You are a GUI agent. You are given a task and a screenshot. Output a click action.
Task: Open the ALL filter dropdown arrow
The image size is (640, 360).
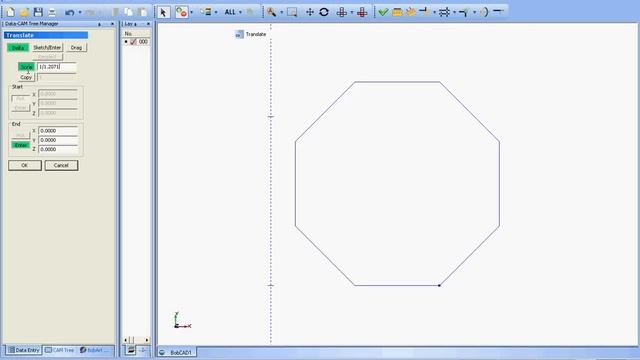tap(240, 12)
